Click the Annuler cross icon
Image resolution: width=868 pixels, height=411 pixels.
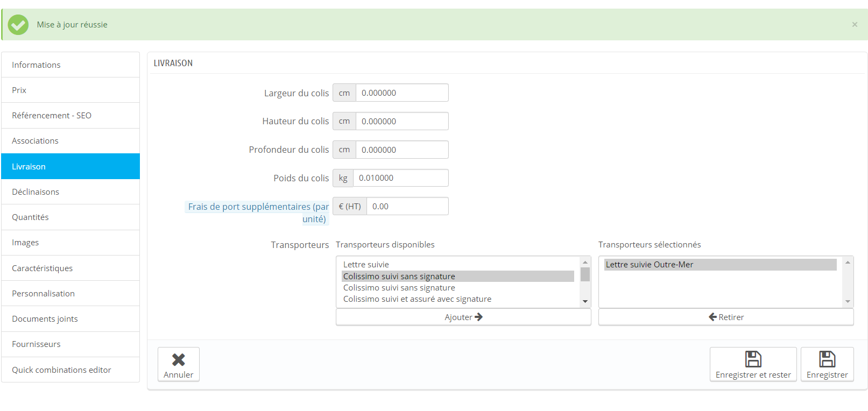coord(179,359)
